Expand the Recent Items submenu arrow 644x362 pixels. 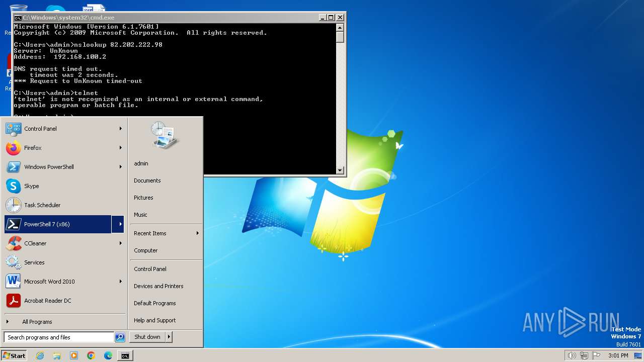point(198,233)
